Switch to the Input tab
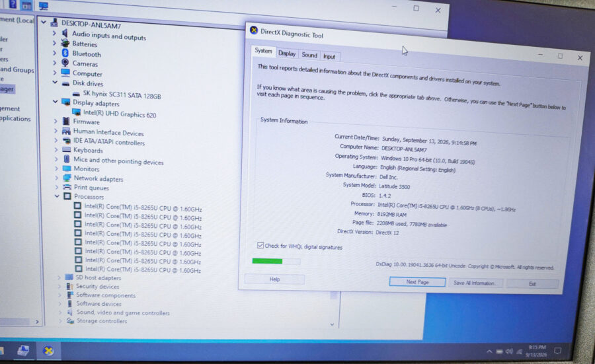The width and height of the screenshot is (595, 364). (329, 57)
